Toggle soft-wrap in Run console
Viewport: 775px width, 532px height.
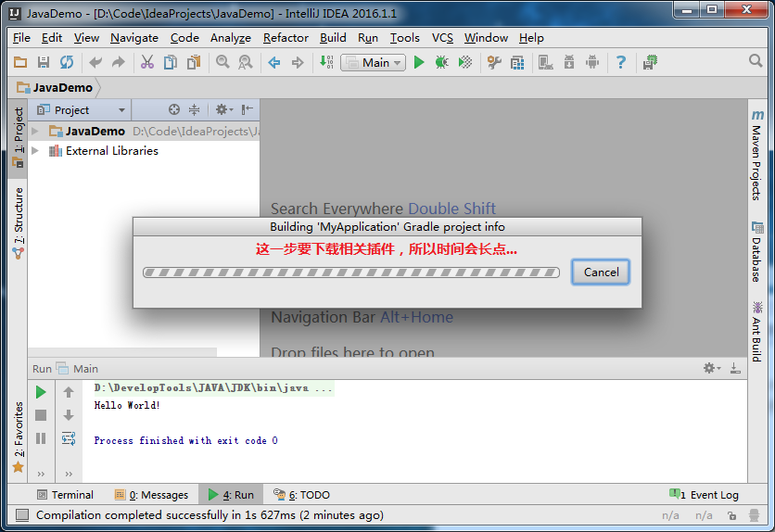[x=69, y=438]
